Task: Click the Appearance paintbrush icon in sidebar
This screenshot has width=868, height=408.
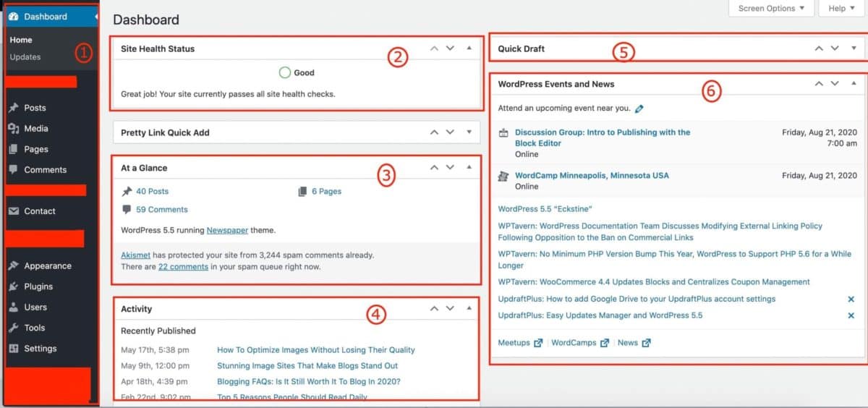Action: pos(14,266)
